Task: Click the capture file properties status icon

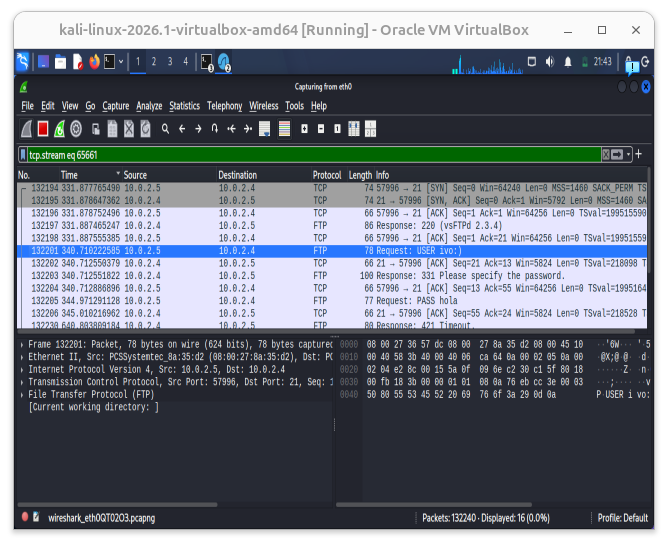Action: click(x=36, y=517)
